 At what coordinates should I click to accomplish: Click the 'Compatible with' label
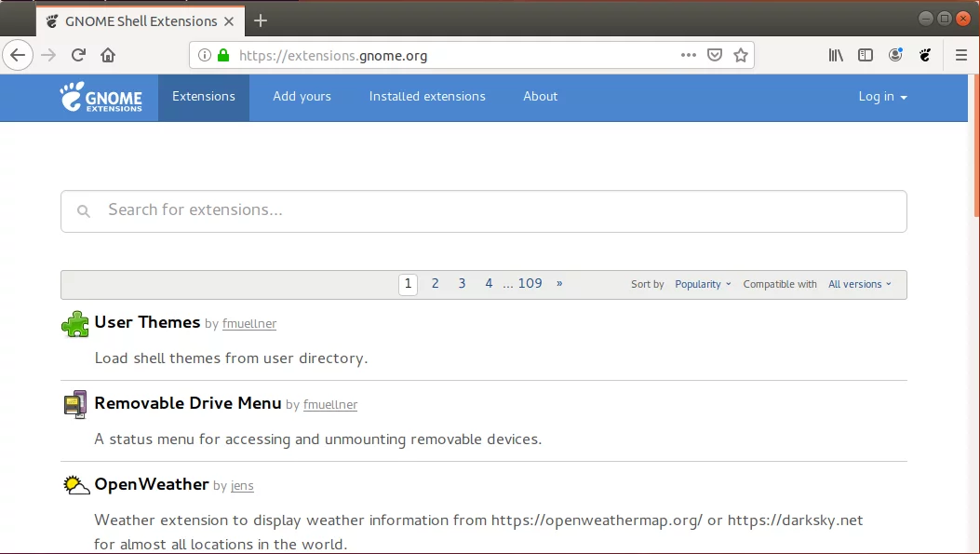tap(780, 284)
